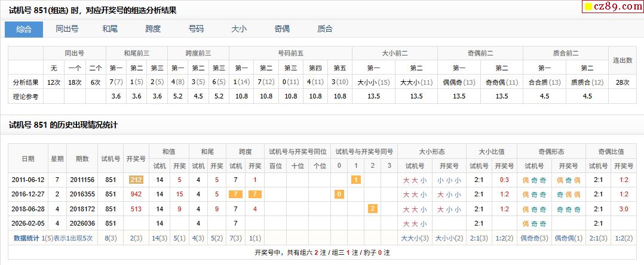Image resolution: width=644 pixels, height=265 pixels.
Task: Switch to the 综合 tab
Action: 24,29
